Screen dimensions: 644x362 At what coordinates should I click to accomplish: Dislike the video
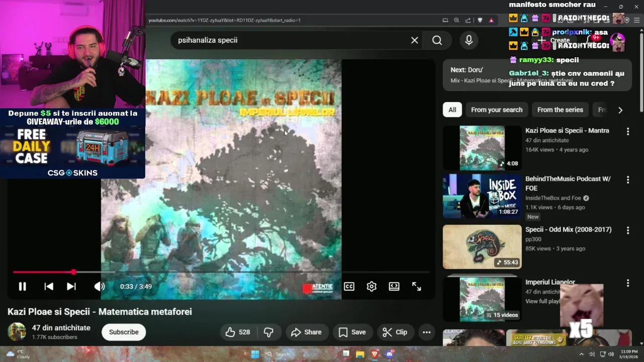pyautogui.click(x=269, y=332)
